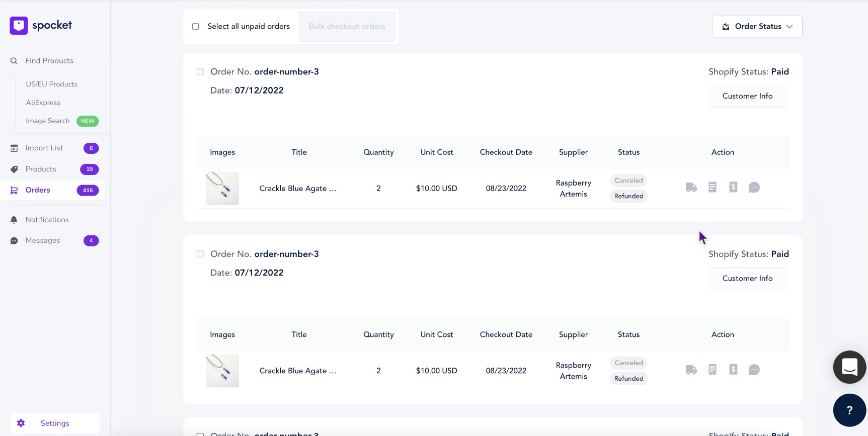Click the Import List count badge 6
Screen dimensions: 868x436
(x=91, y=148)
